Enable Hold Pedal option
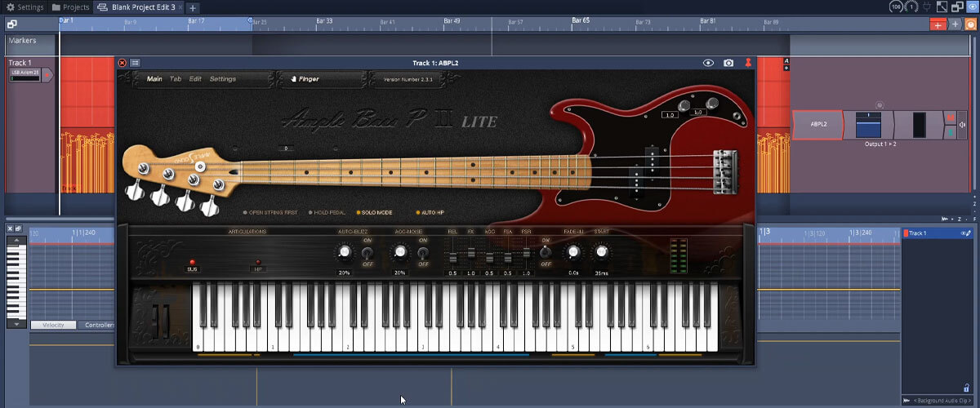Viewport: 980px width, 408px height. [x=328, y=212]
